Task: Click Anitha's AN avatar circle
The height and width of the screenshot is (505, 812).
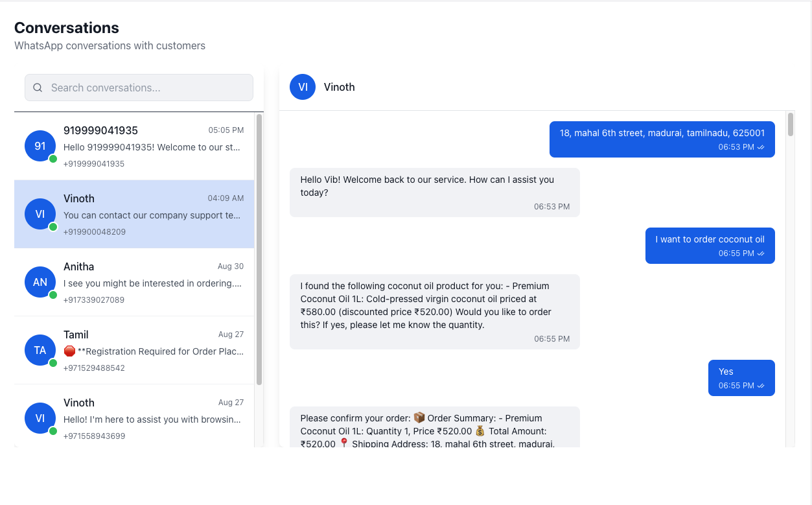Action: pos(40,282)
